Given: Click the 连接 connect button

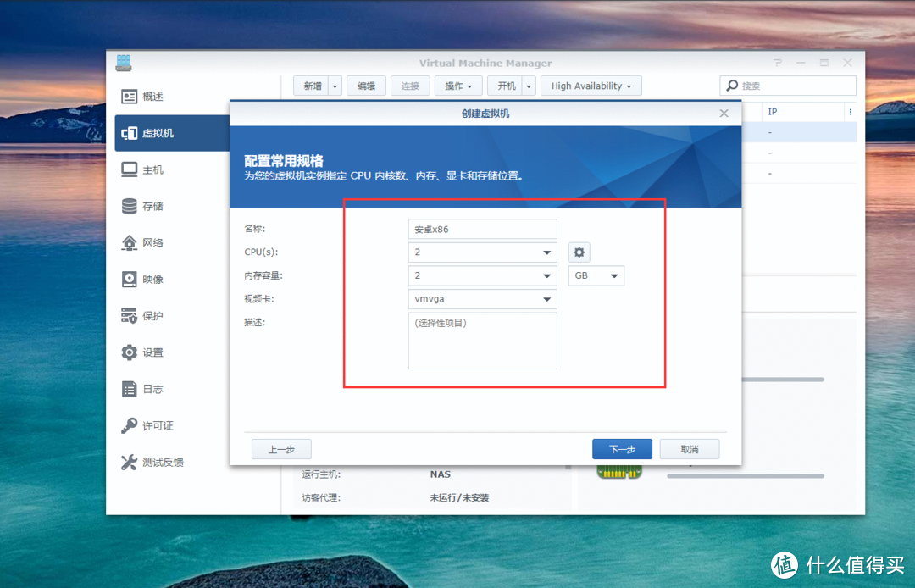Looking at the screenshot, I should coord(410,86).
